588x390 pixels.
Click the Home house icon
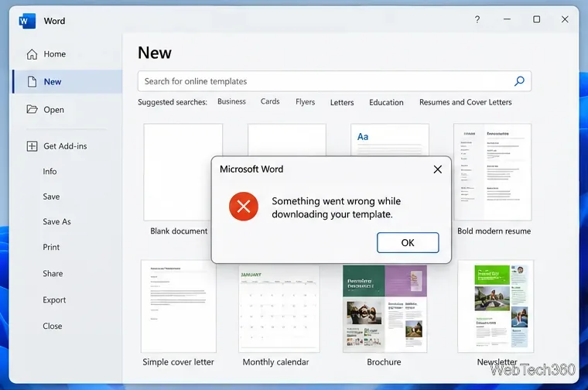[x=32, y=54]
